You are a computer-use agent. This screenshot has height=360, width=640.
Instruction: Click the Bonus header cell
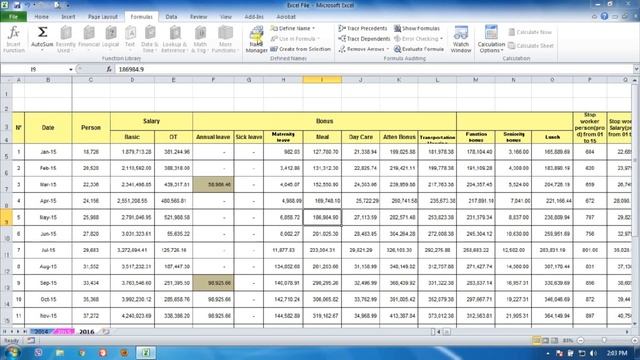324,121
